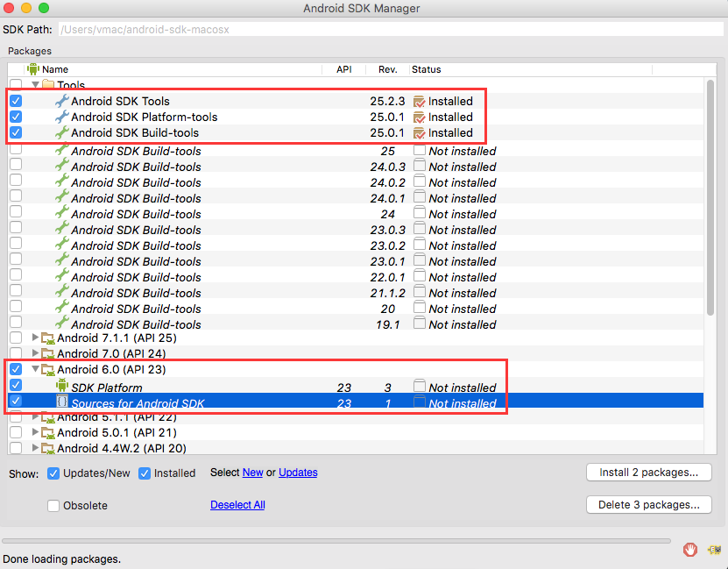The height and width of the screenshot is (569, 728).
Task: Check the Build-tools revision 25 checkbox
Action: coord(16,149)
